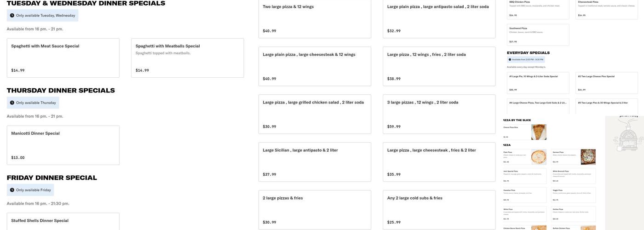This screenshot has width=644, height=230.
Task: Open the Plain Pizza photo
Action: pyautogui.click(x=539, y=157)
